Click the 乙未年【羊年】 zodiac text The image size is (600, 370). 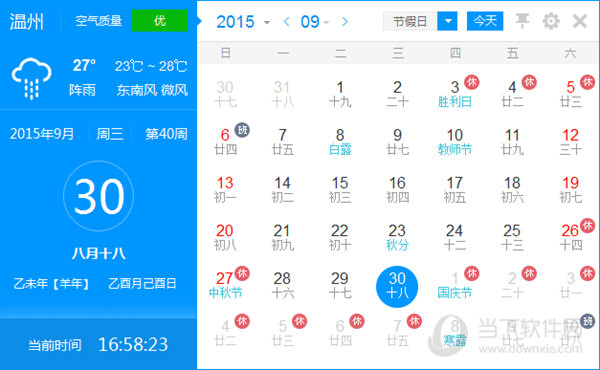tap(52, 284)
